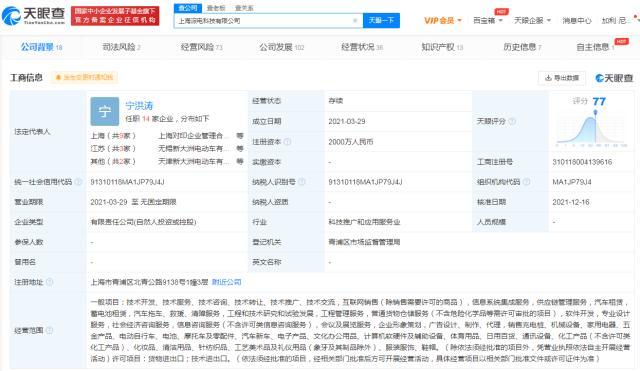This screenshot has height=371, width=640.
Task: Open the 知识产权 tab
Action: pos(442,47)
